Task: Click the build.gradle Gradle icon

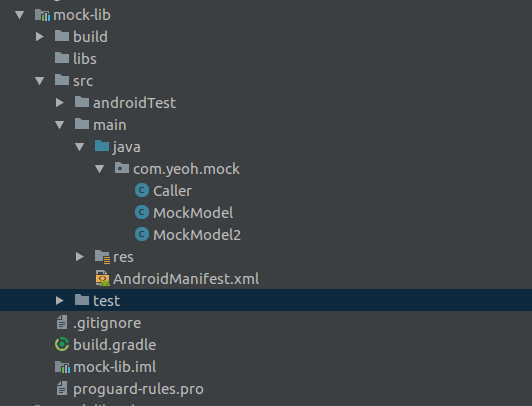Action: click(x=62, y=344)
